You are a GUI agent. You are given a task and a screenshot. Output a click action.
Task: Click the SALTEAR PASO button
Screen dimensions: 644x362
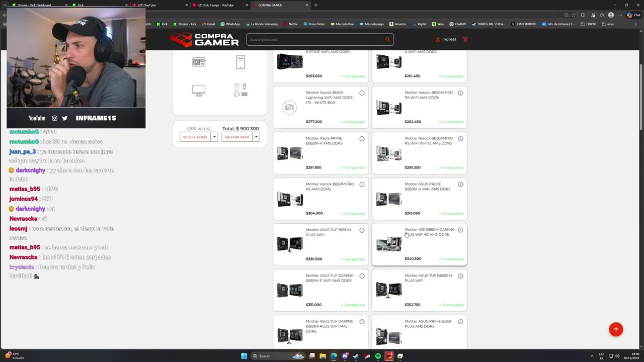pyautogui.click(x=237, y=137)
